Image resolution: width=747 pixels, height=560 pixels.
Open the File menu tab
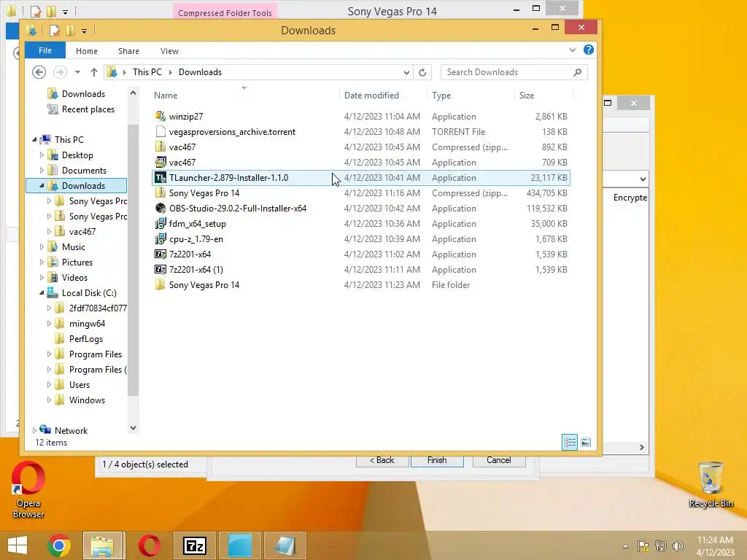pyautogui.click(x=45, y=50)
